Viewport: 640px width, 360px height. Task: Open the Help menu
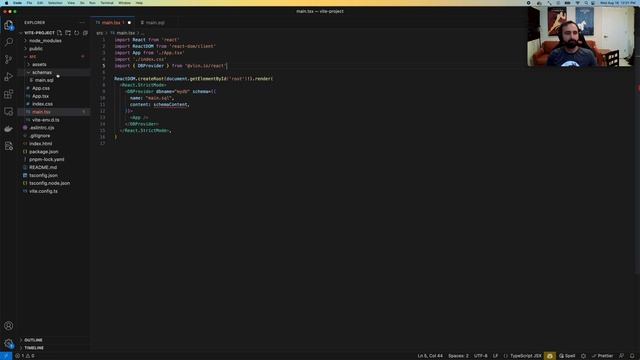coord(139,3)
